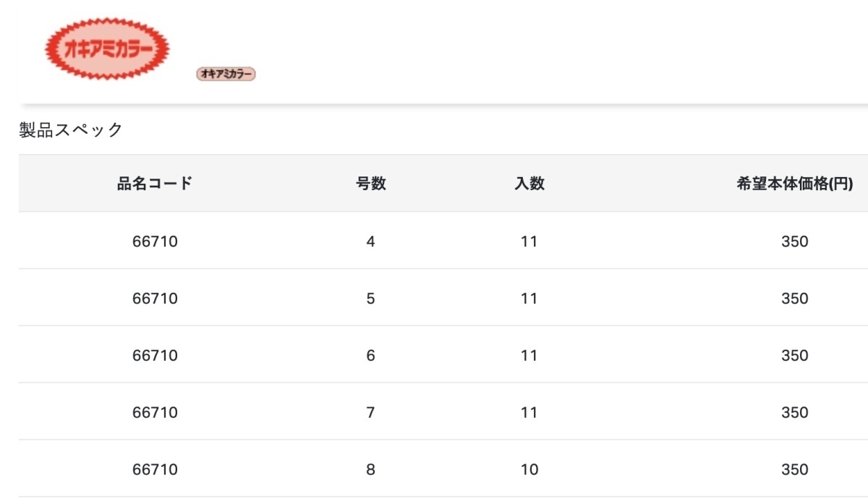868x501 pixels.
Task: Click the 希望本体価格(円) column header
Action: pos(795,184)
